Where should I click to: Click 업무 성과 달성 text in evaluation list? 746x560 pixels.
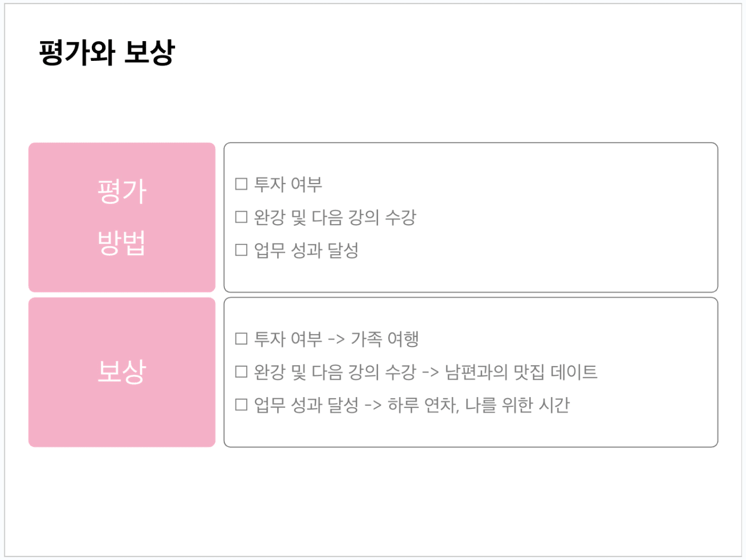click(x=306, y=250)
